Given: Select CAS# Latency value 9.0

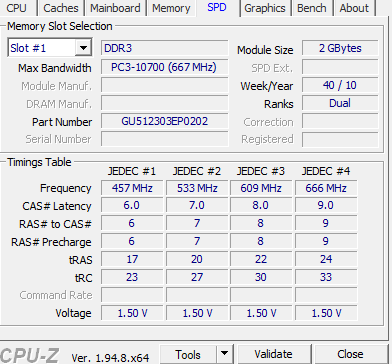Looking at the screenshot, I should coord(326,205).
